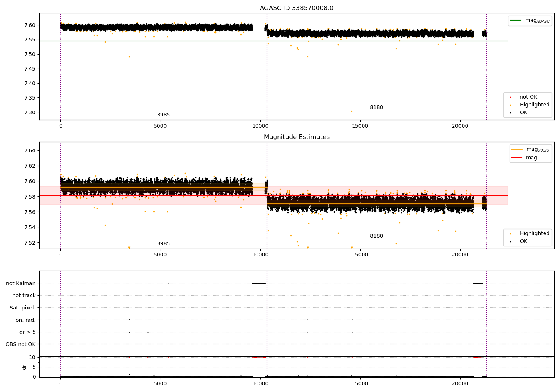
Task: Click the 7.60 tick label of the top plot
Action: (x=31, y=25)
